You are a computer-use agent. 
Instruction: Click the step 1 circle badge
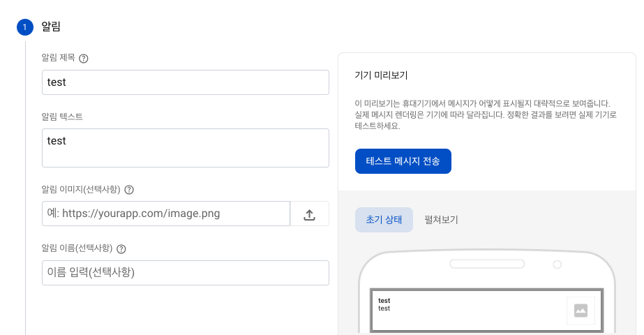point(25,27)
